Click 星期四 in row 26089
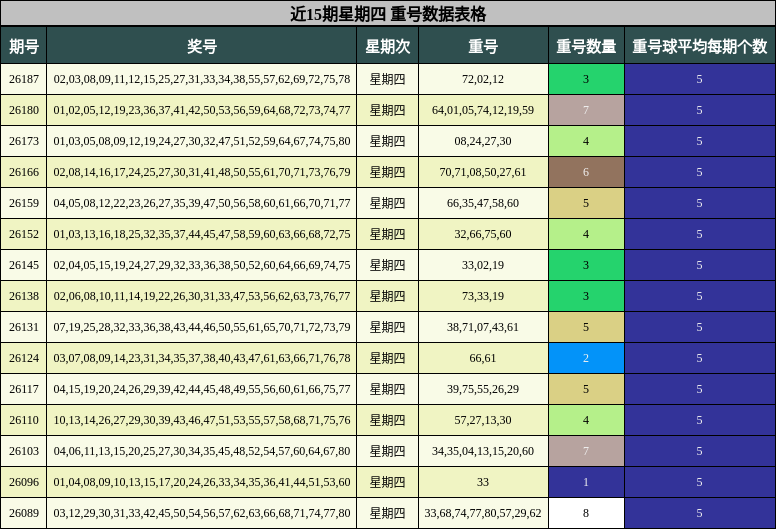The image size is (776, 529). [x=388, y=513]
